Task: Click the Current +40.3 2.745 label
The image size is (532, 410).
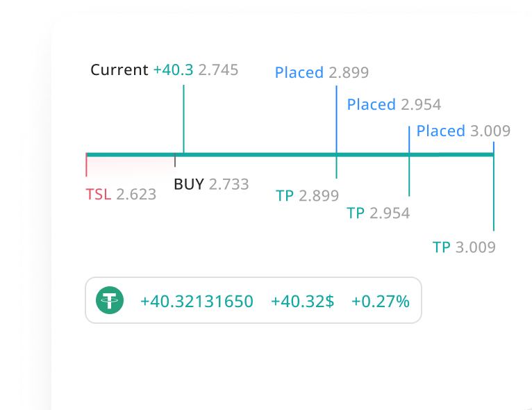Action: tap(164, 70)
